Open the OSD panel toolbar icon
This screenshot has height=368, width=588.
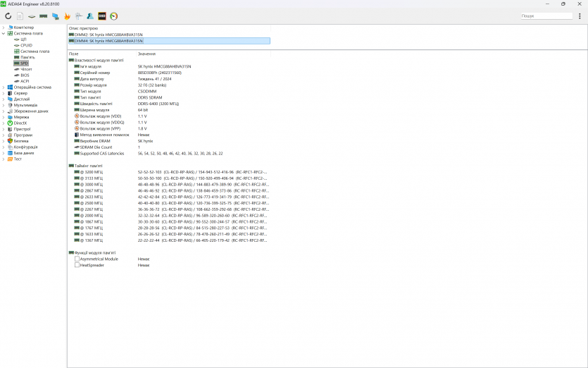[x=102, y=16]
